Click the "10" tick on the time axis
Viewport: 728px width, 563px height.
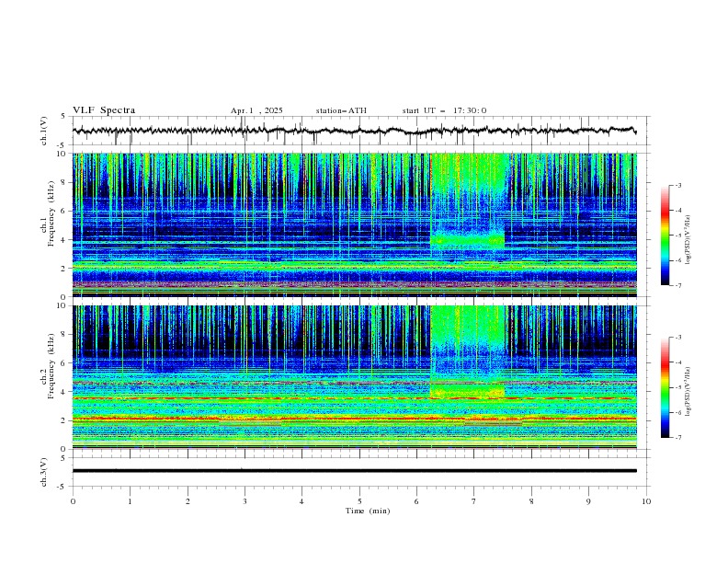pyautogui.click(x=646, y=501)
